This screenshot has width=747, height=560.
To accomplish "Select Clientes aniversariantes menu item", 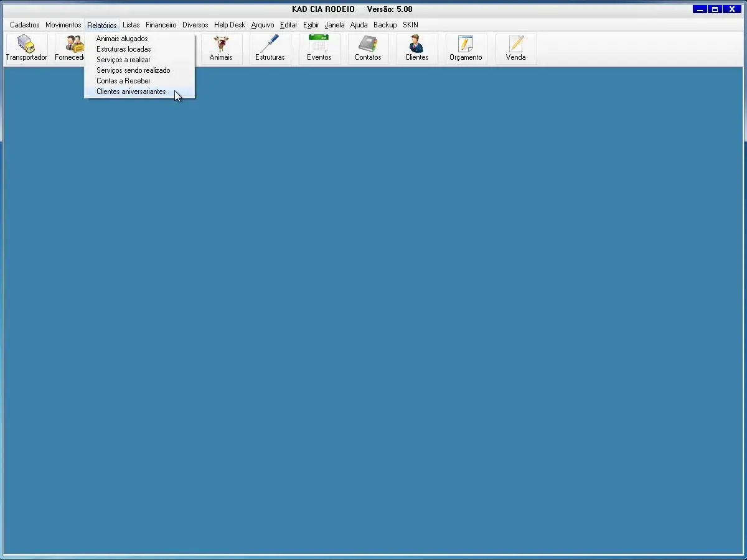I will [x=131, y=91].
